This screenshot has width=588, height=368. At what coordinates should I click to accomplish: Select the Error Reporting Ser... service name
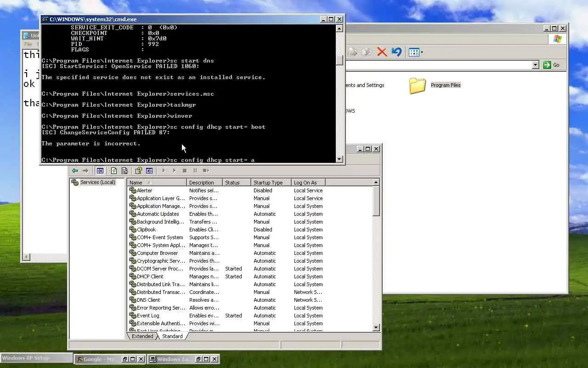tap(161, 308)
